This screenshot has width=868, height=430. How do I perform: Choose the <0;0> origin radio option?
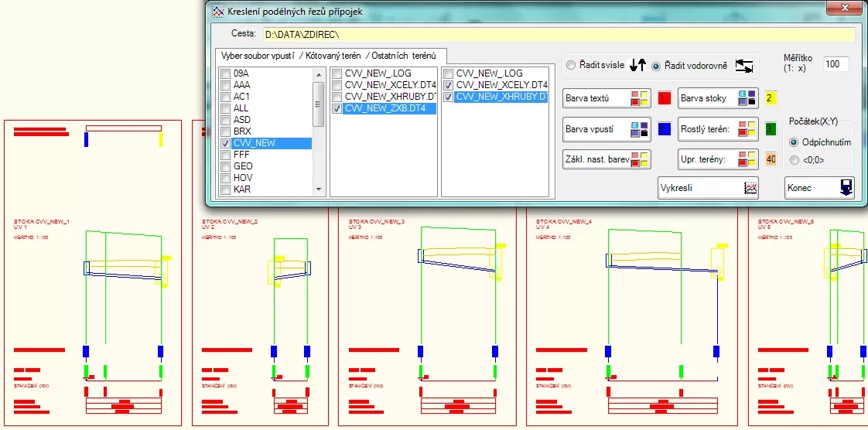794,160
